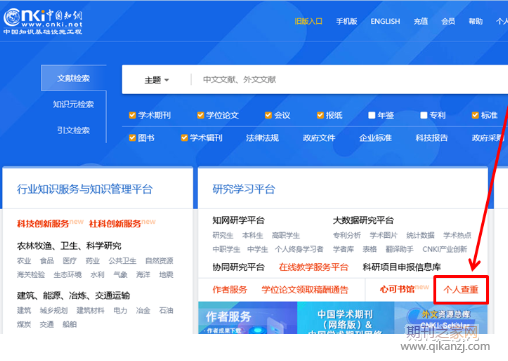Open the 政府文件 database link
508x361 pixels.
point(319,138)
